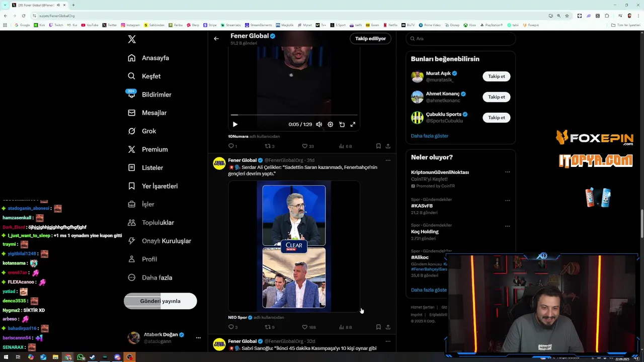Open the YouTube bookmark

point(90,25)
